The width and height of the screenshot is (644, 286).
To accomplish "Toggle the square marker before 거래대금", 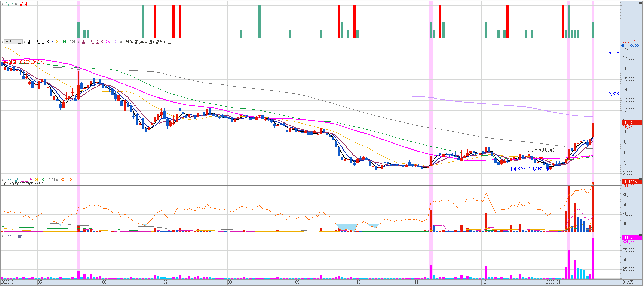I will 3,236.
